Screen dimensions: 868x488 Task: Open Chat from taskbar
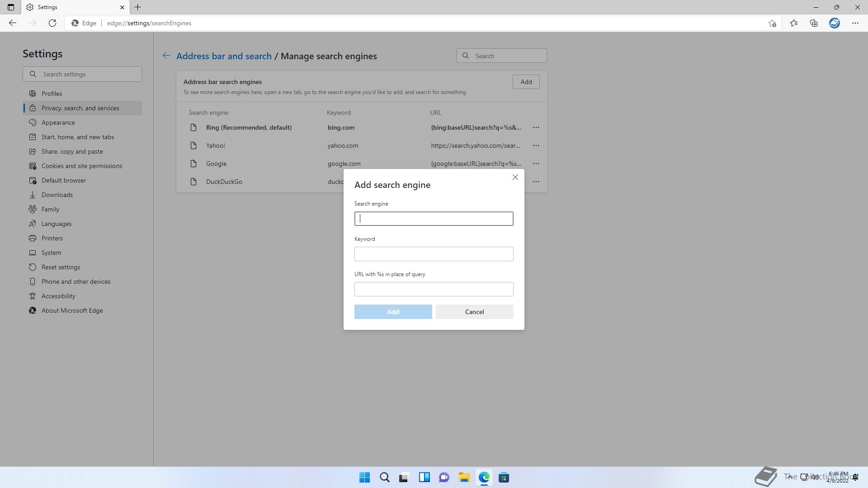[x=444, y=478]
